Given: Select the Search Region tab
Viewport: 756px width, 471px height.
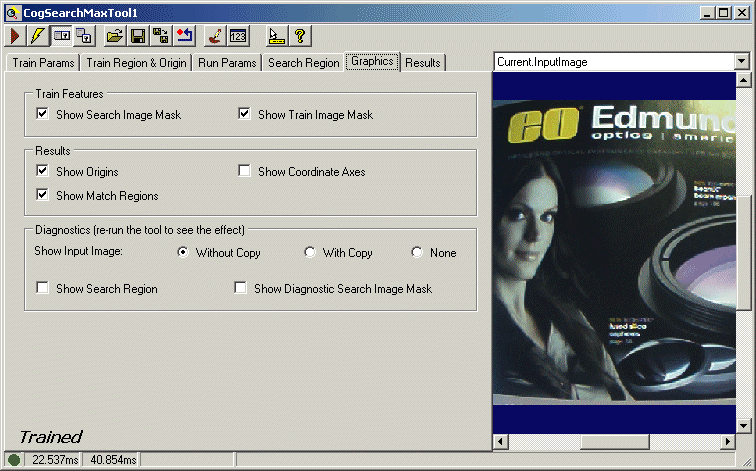Looking at the screenshot, I should (304, 63).
